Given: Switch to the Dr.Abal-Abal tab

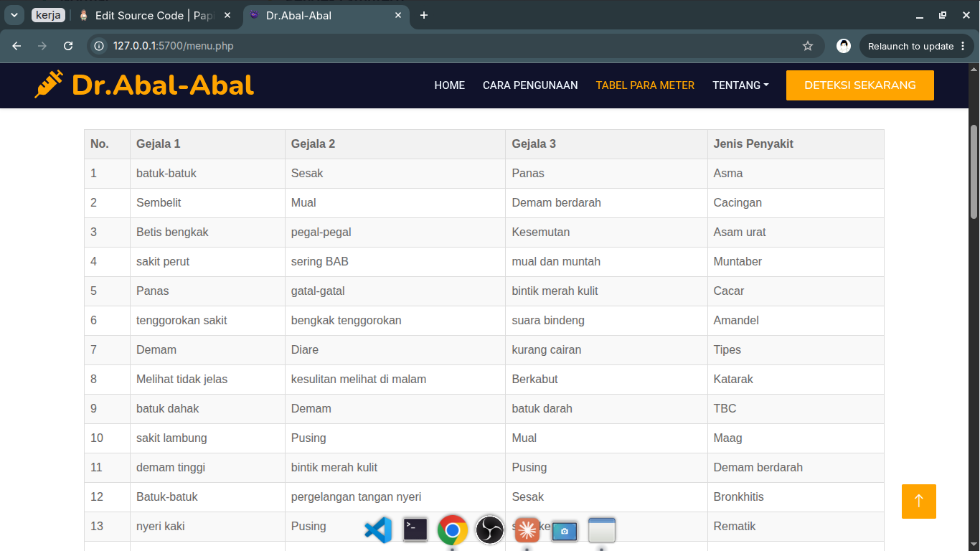Looking at the screenshot, I should click(x=327, y=15).
